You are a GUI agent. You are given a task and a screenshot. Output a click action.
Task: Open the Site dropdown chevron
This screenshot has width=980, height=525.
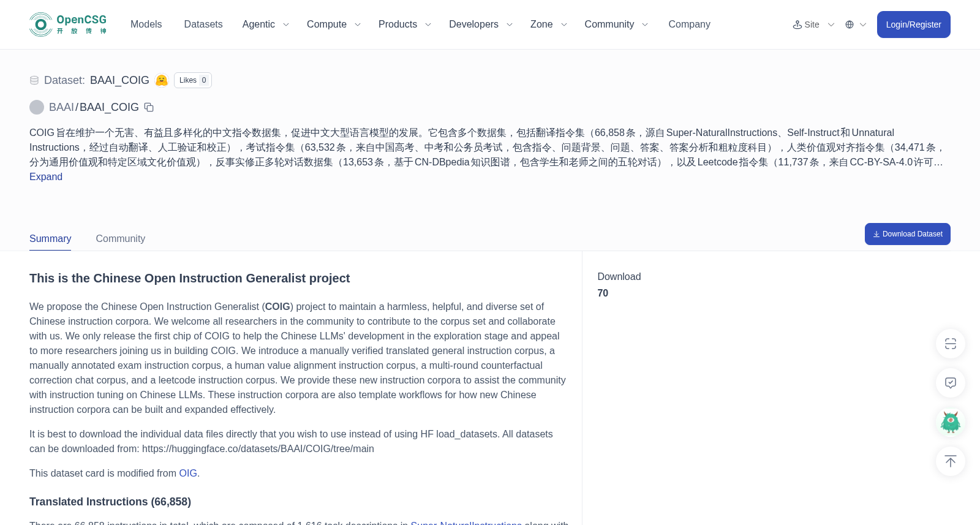[831, 25]
